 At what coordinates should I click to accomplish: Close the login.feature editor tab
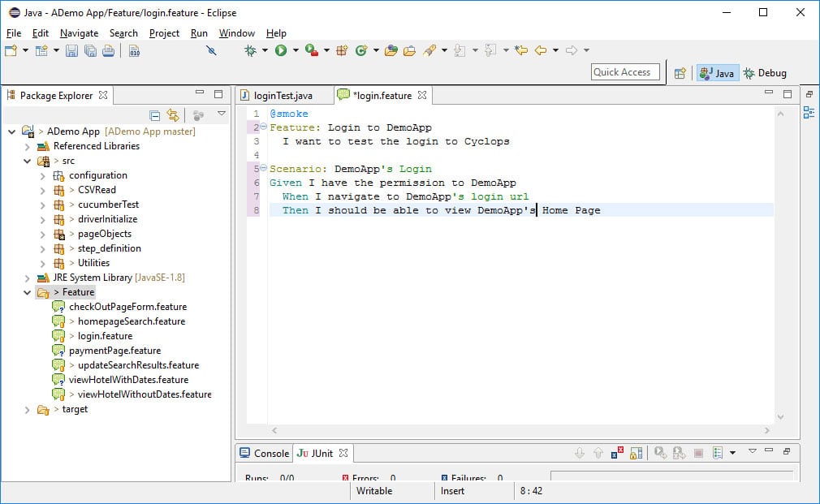coord(422,95)
